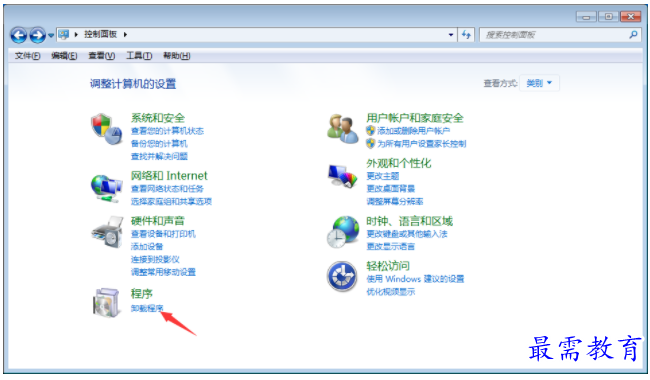The height and width of the screenshot is (380, 650).
Task: Open the 文件(F) menu
Action: click(27, 56)
